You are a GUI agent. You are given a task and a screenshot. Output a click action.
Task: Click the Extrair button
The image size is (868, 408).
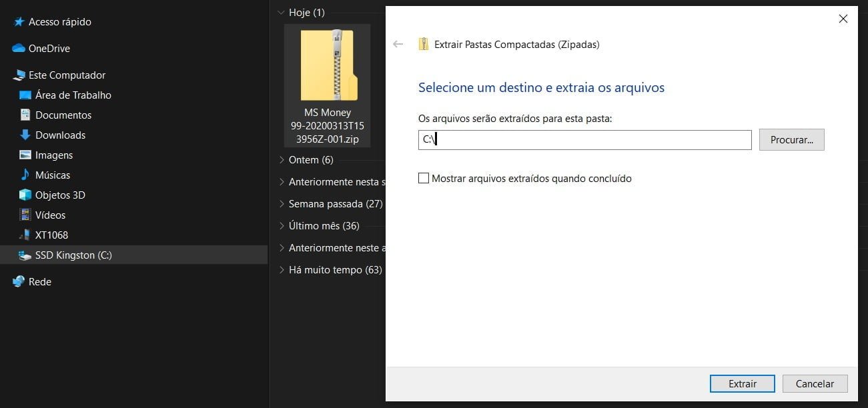742,383
